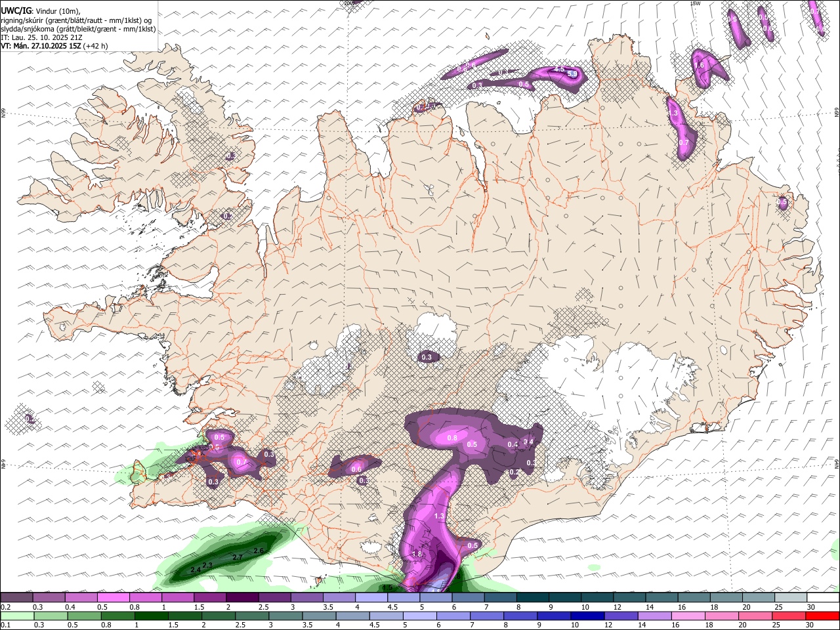The width and height of the screenshot is (840, 630).
Task: Pick the 8 dark teal snow-scale swatch
Action: pos(532,598)
